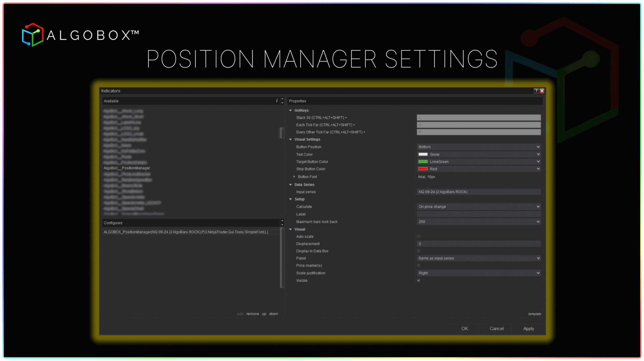Click into the Displacement input field
The image size is (644, 361).
[479, 244]
